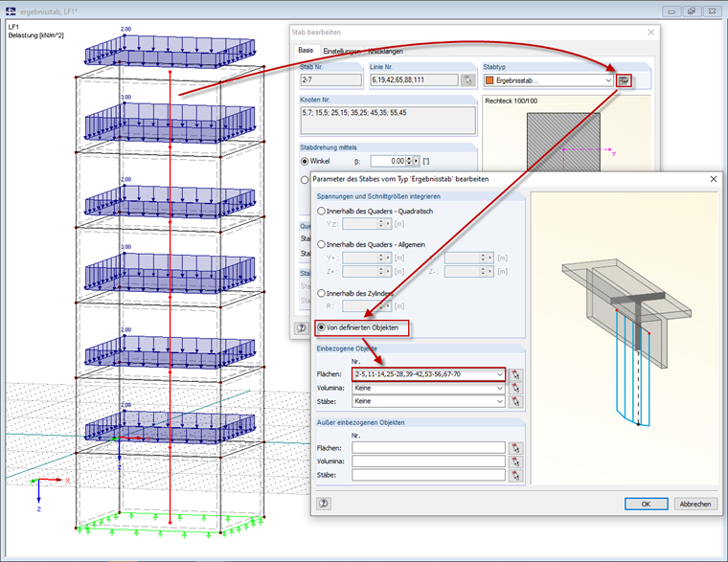
Task: Restore the ergebnisstab model window
Action: 692,11
